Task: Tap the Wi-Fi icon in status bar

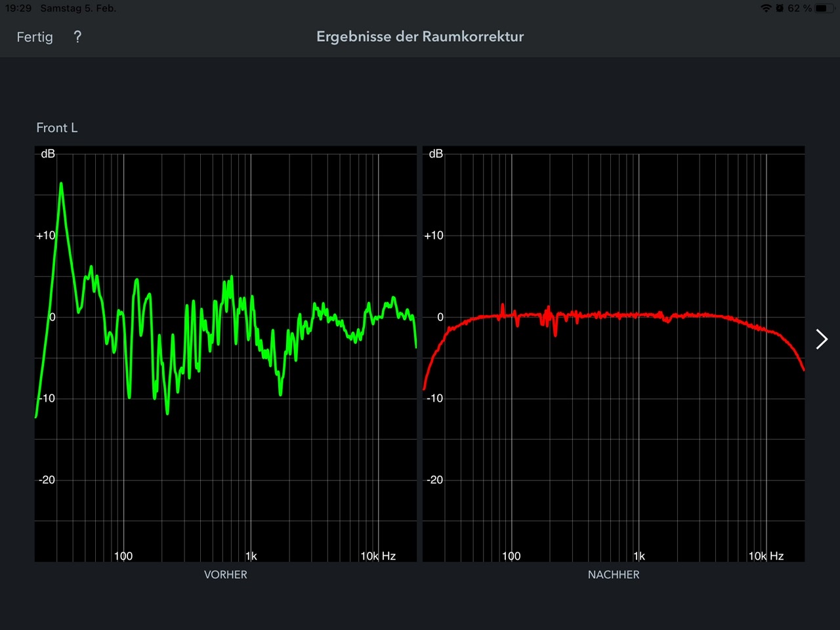Action: [x=766, y=9]
